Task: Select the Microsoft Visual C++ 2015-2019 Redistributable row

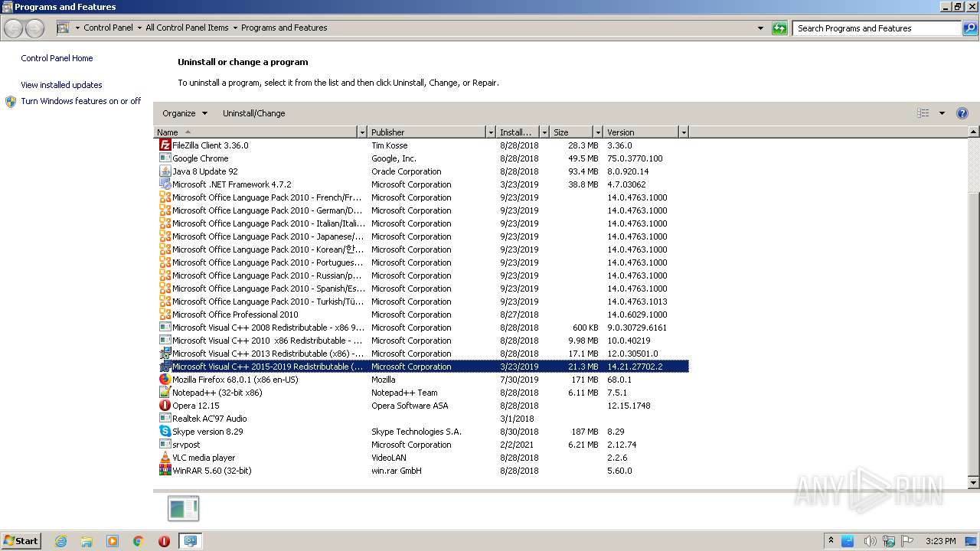Action: 423,367
